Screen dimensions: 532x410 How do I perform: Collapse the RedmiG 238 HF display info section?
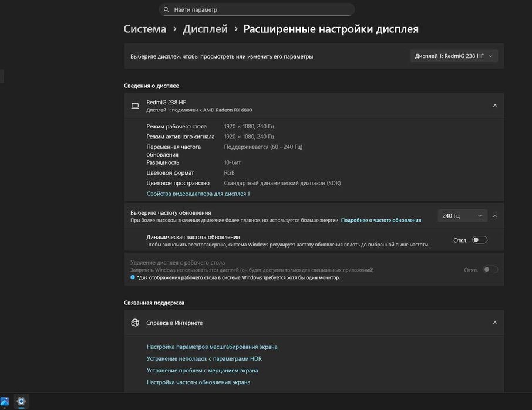pos(495,106)
